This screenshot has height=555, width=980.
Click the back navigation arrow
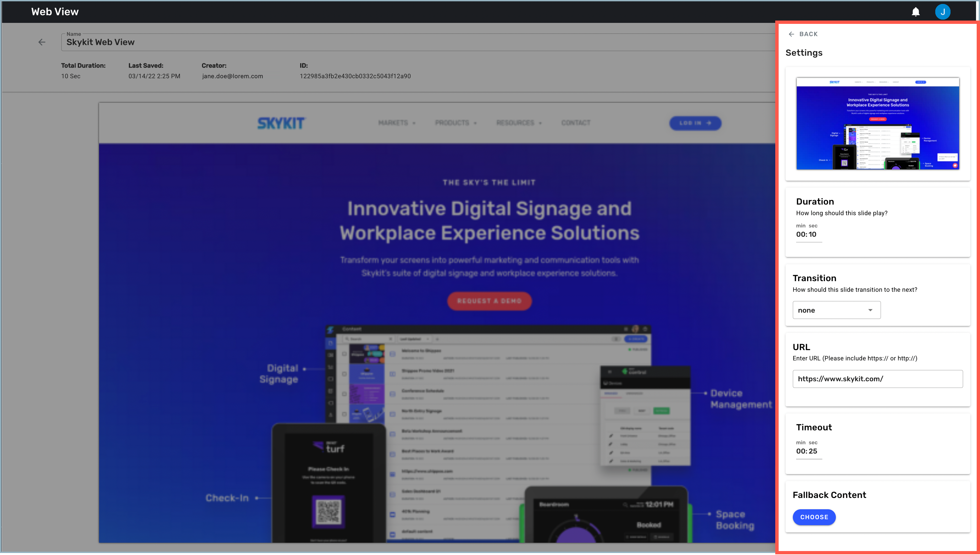tap(791, 34)
